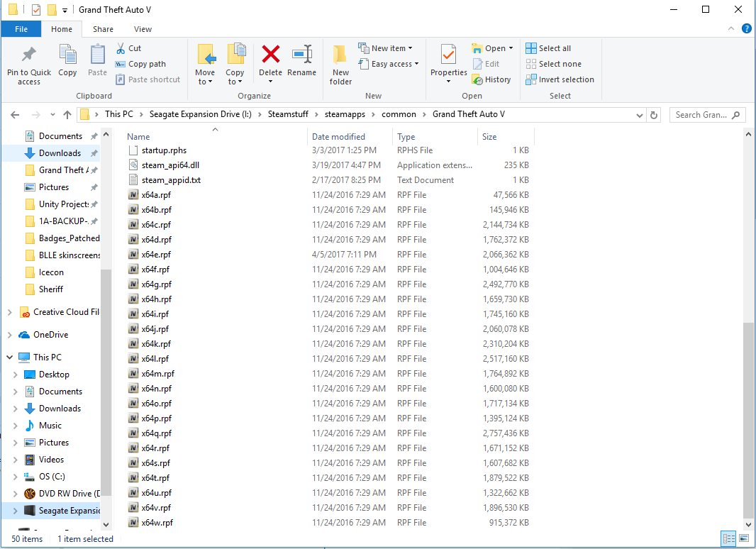Go up one folder level
The image size is (756, 549).
(67, 115)
